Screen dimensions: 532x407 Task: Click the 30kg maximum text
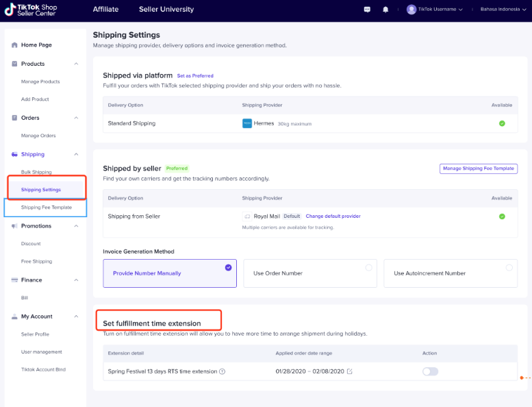[294, 124]
